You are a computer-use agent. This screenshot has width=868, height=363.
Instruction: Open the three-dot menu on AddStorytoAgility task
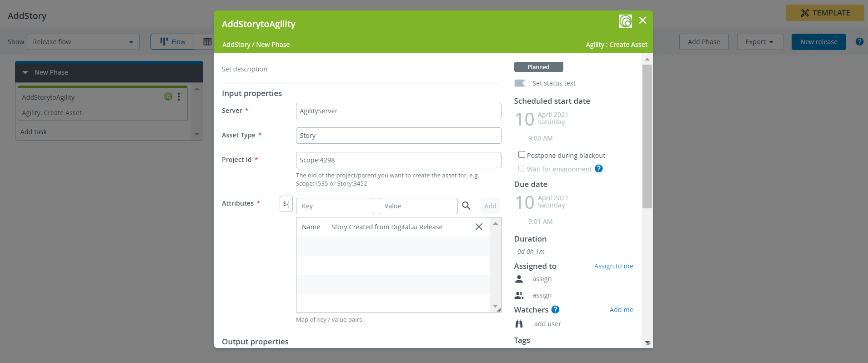(x=179, y=96)
